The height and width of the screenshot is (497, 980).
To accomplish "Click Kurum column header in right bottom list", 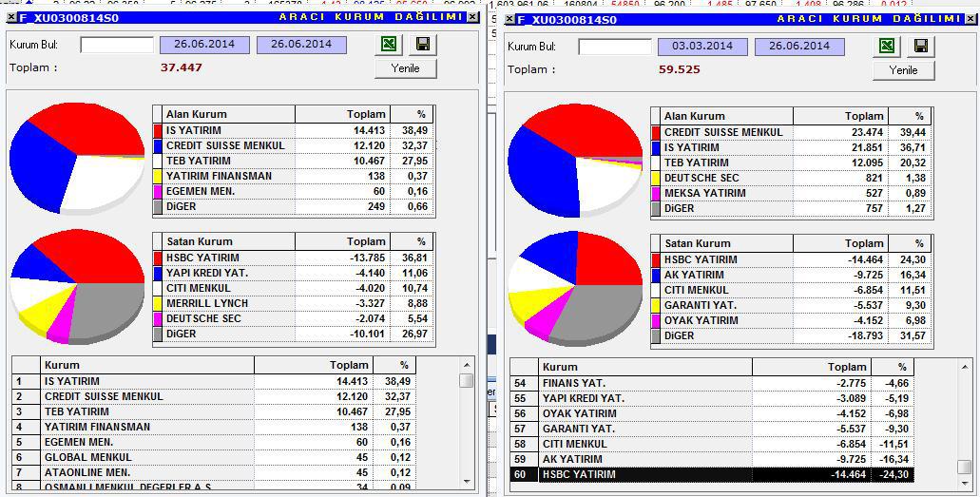I will click(645, 367).
